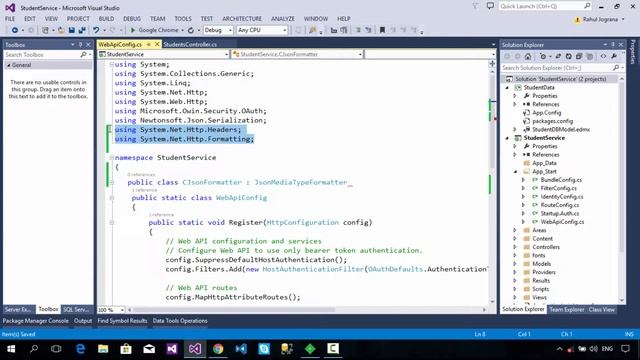Pin the WebApiConfig.cs tab
This screenshot has height=360, width=640.
click(149, 44)
